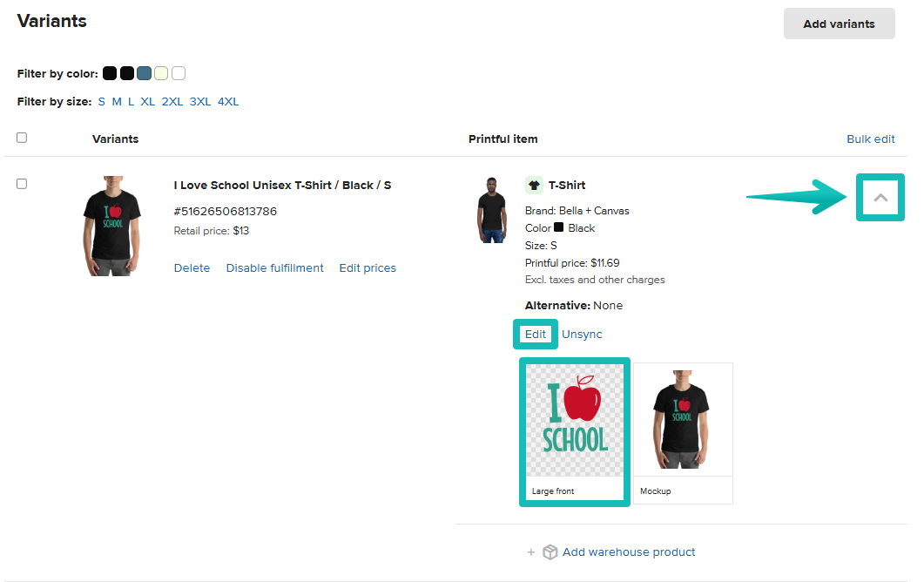Click Unsync next to the Edit button

[581, 334]
